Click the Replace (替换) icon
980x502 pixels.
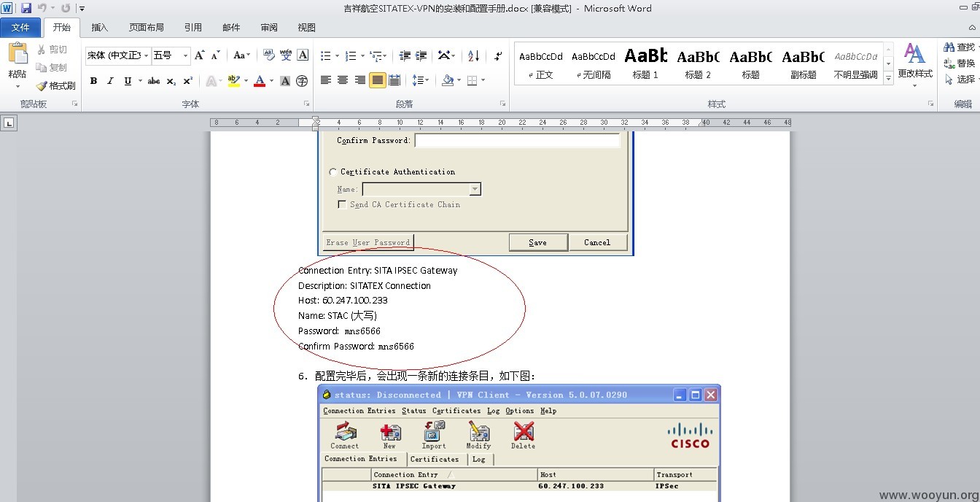[949, 63]
